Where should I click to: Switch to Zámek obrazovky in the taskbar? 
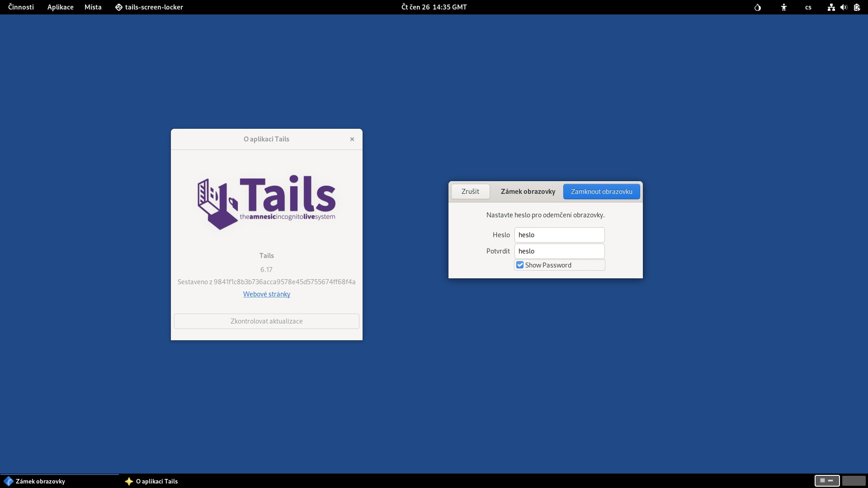tap(59, 481)
